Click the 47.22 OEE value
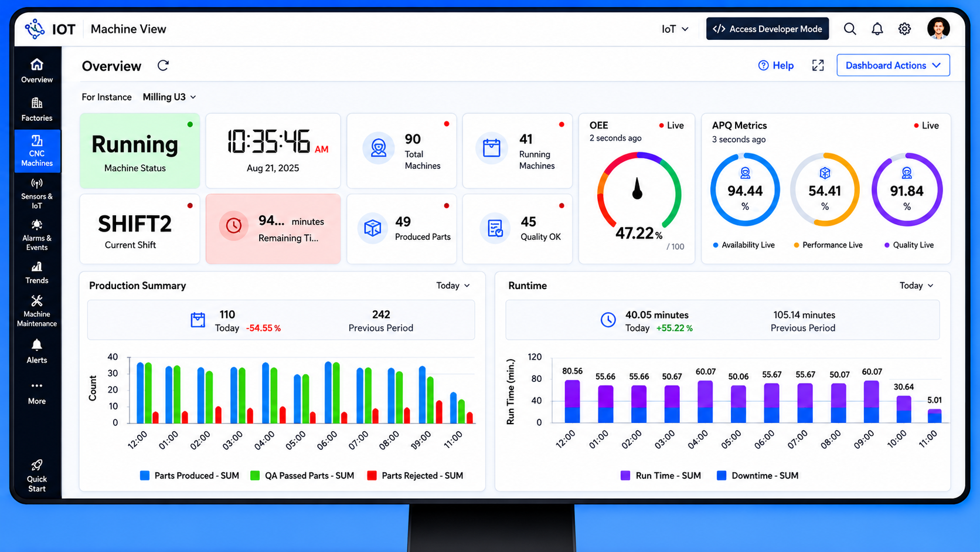Image resolution: width=980 pixels, height=552 pixels. [x=638, y=233]
